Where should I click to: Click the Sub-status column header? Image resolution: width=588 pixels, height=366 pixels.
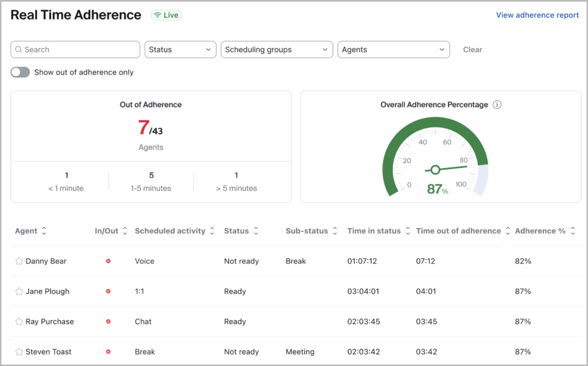[x=306, y=231]
